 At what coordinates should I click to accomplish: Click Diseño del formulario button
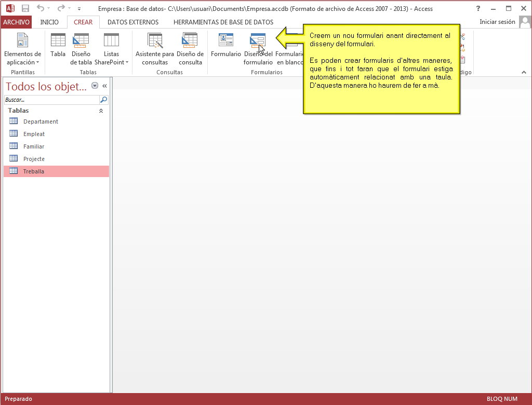coord(258,49)
